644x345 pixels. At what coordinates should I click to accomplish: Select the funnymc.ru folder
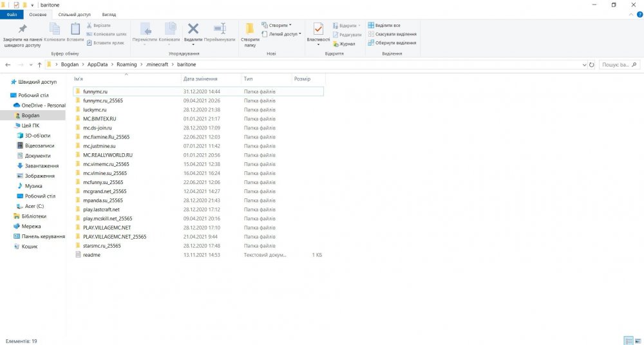[x=198, y=91]
